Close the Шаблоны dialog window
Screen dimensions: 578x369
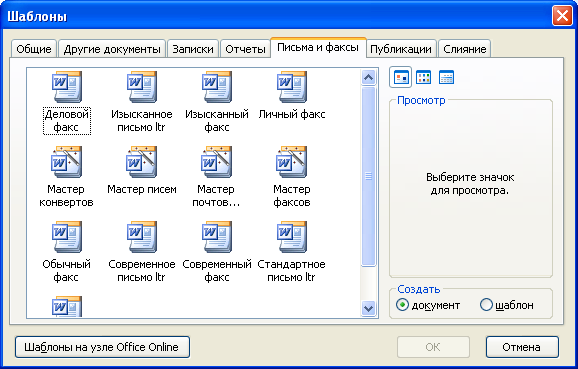pyautogui.click(x=562, y=16)
